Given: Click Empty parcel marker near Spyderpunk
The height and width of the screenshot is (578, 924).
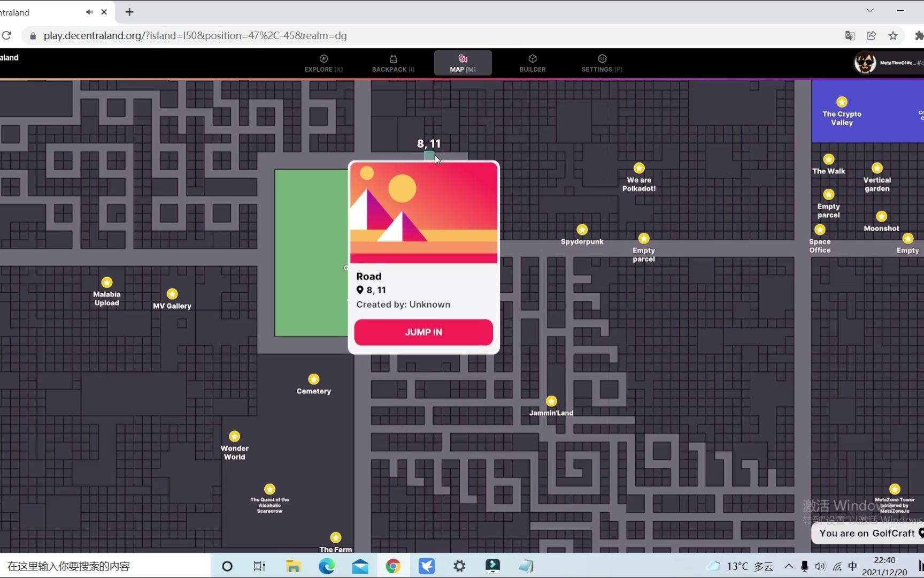Looking at the screenshot, I should tap(644, 238).
